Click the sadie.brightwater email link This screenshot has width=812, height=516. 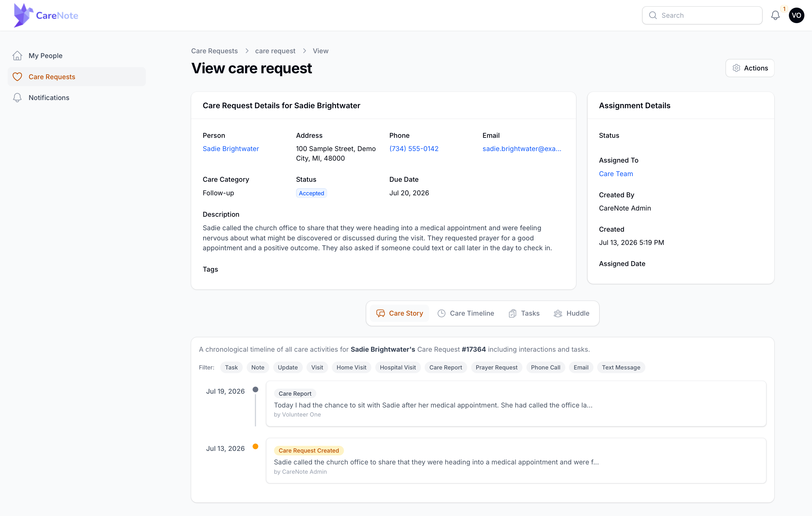[522, 149]
